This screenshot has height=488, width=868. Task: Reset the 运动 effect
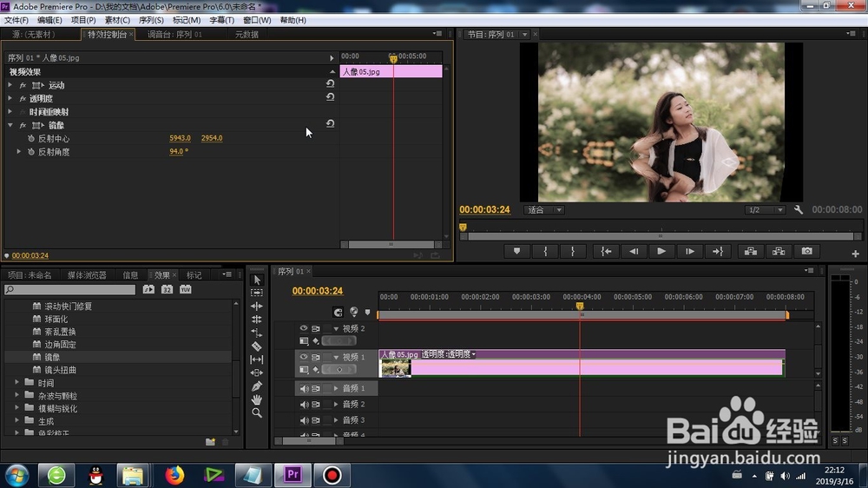(x=331, y=83)
